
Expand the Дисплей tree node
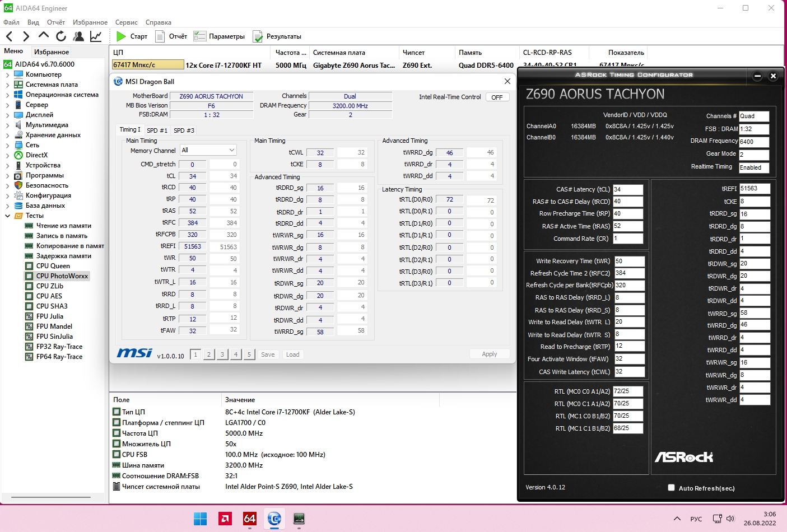click(x=7, y=115)
